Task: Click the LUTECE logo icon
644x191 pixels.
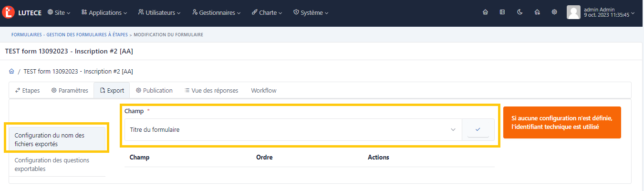Action: coord(8,12)
